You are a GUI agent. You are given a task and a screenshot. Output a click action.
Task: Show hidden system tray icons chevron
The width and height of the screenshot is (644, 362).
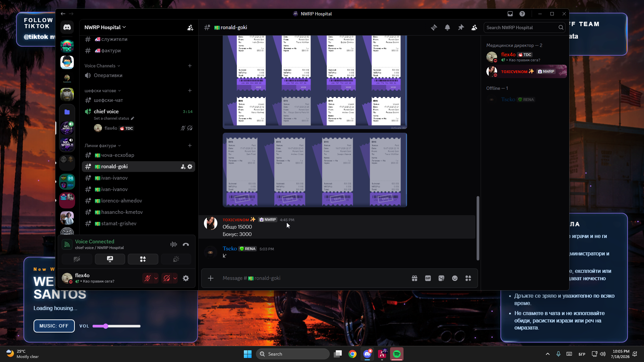click(548, 354)
